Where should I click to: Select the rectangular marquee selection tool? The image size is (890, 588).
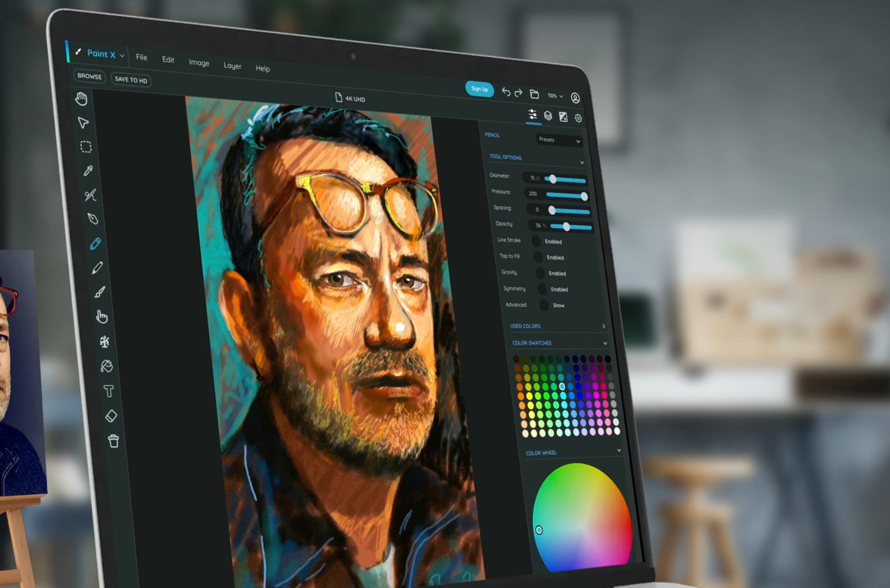tap(86, 147)
